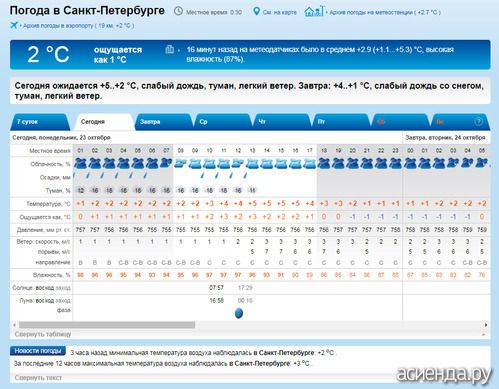499x389 pixels.
Task: Click the "Новости погоды" label
Action: [x=38, y=351]
